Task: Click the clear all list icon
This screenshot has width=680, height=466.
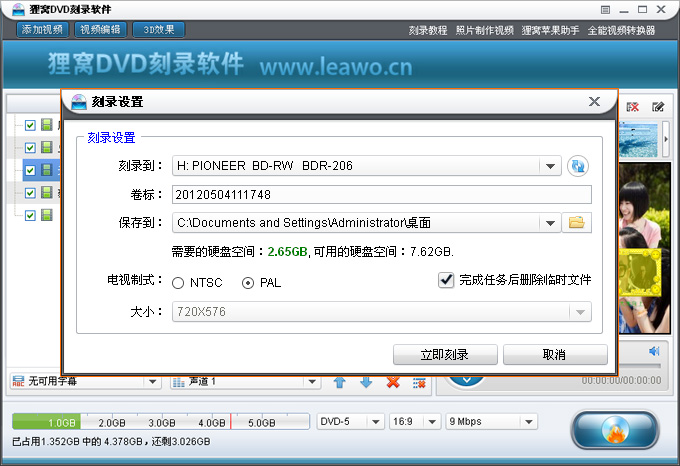Action: pos(419,383)
